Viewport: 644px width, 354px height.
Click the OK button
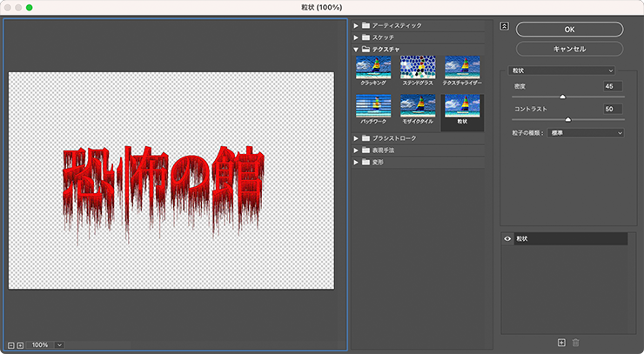pyautogui.click(x=569, y=29)
